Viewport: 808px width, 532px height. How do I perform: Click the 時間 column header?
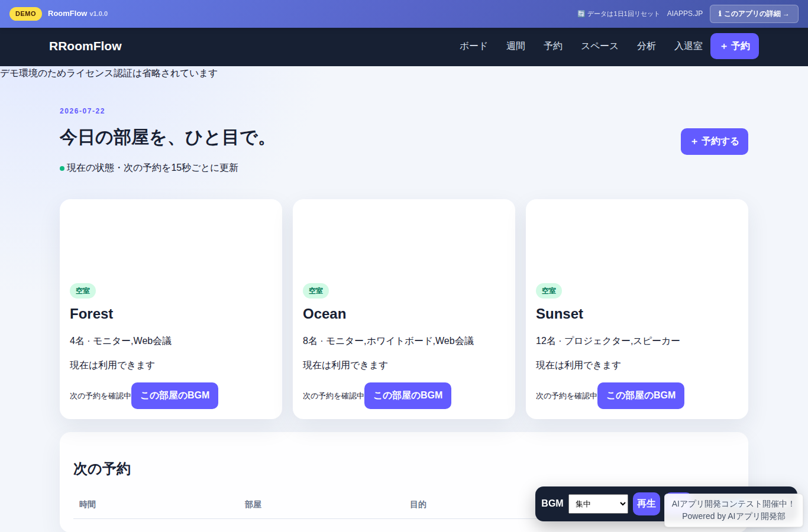pos(88,504)
